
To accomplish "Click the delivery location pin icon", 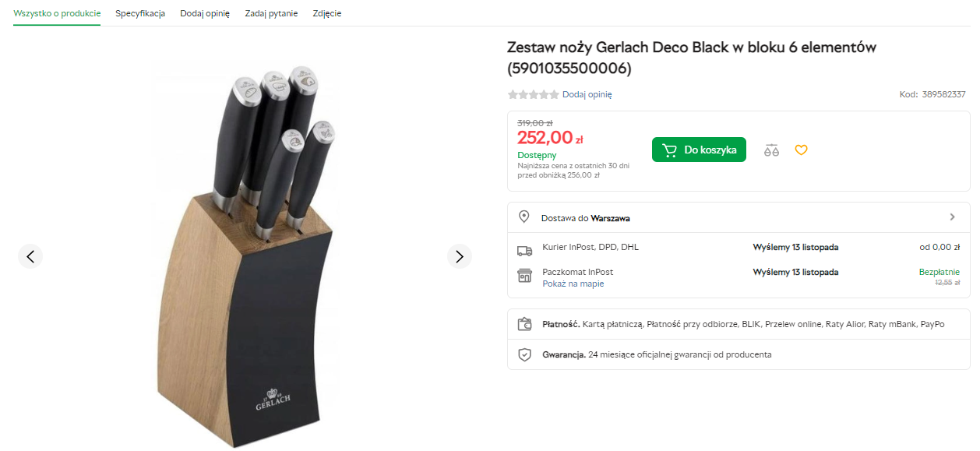I will pos(524,217).
